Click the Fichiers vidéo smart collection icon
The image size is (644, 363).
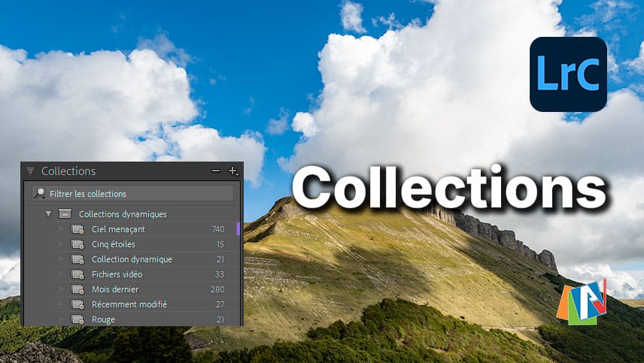click(77, 274)
